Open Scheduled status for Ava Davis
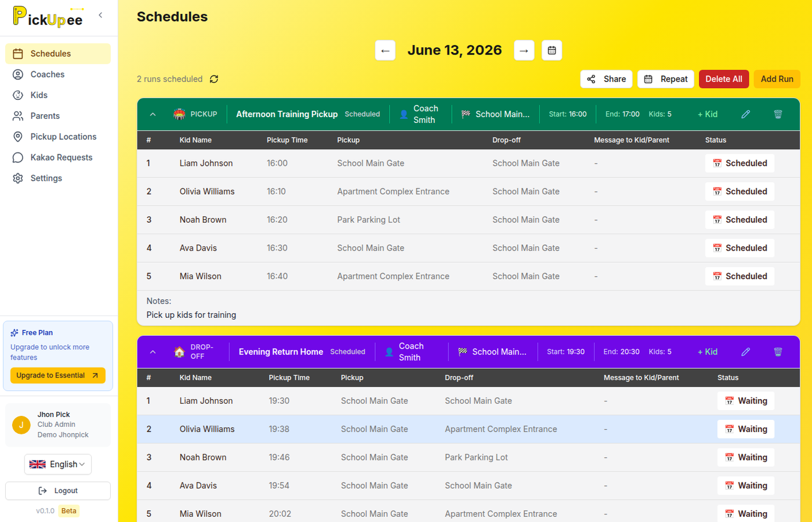812x522 pixels. coord(739,248)
